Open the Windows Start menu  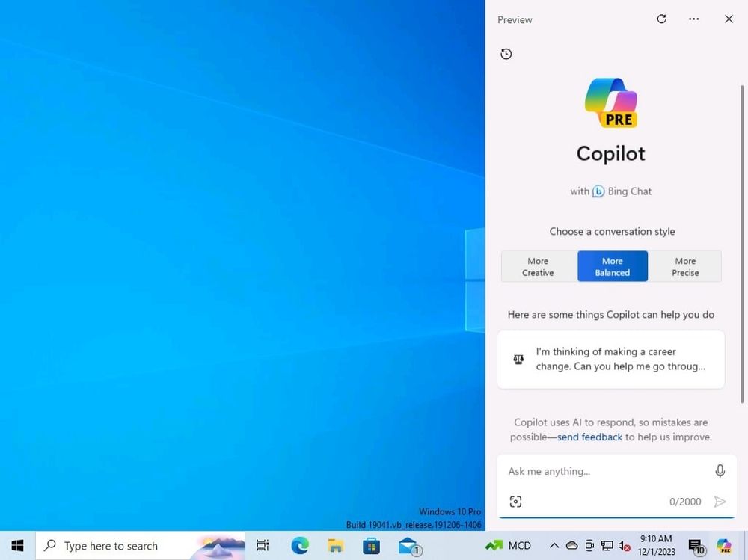[x=18, y=545]
